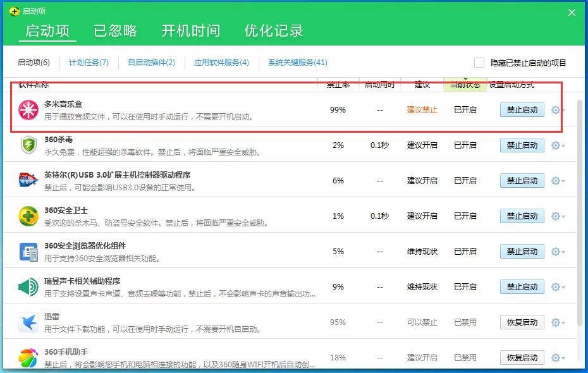Open the 优化记录 tab
The width and height of the screenshot is (588, 373).
pos(273,31)
